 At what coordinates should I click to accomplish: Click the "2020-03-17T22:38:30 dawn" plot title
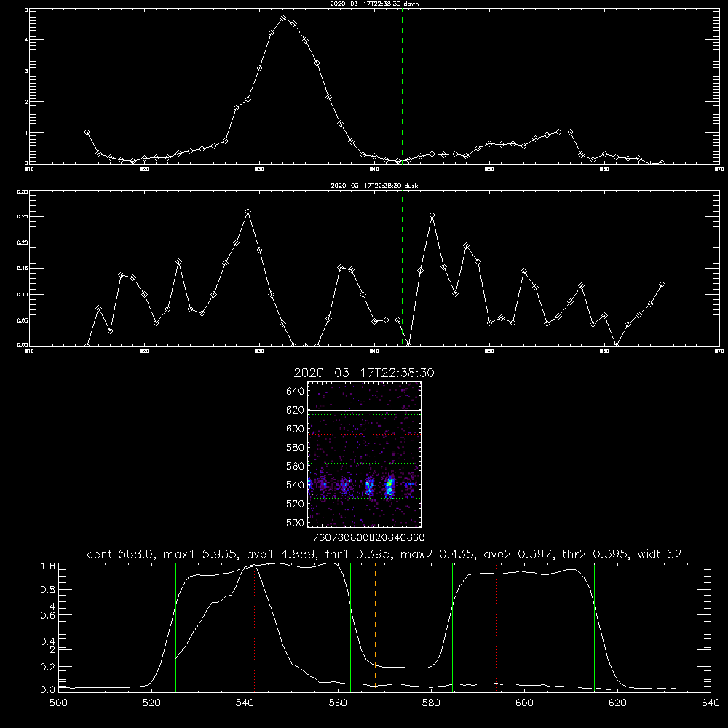click(374, 4)
